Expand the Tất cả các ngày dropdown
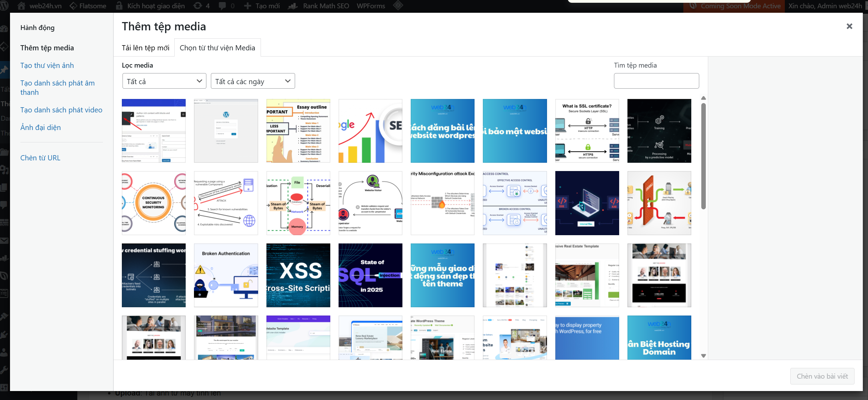This screenshot has height=400, width=868. pyautogui.click(x=253, y=81)
